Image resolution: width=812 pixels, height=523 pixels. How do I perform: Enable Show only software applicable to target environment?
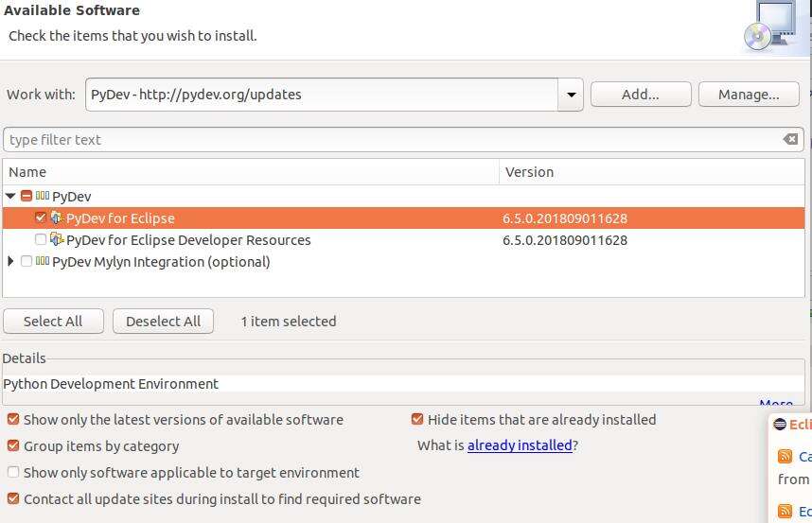tap(13, 472)
